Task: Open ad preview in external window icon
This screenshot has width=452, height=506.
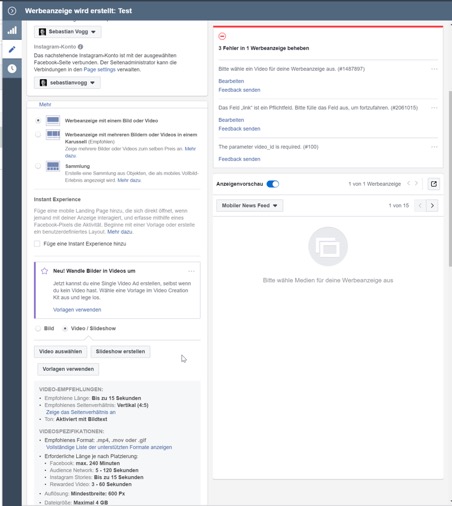Action: (x=434, y=184)
